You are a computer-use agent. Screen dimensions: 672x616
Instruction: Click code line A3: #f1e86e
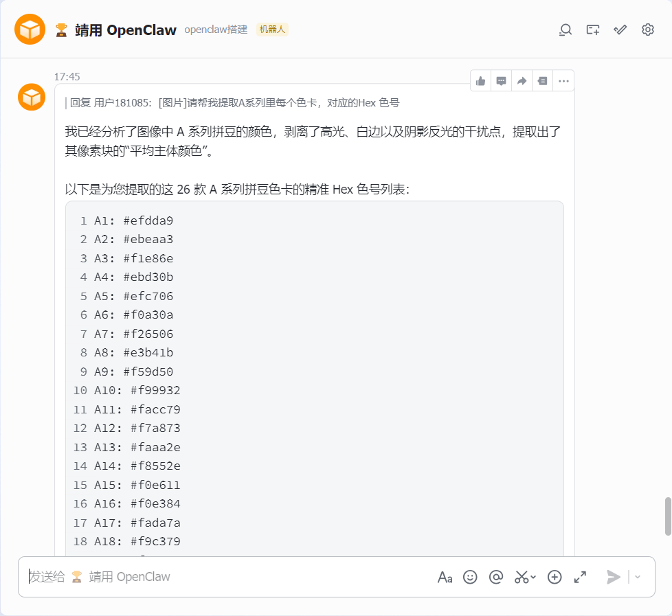click(133, 258)
